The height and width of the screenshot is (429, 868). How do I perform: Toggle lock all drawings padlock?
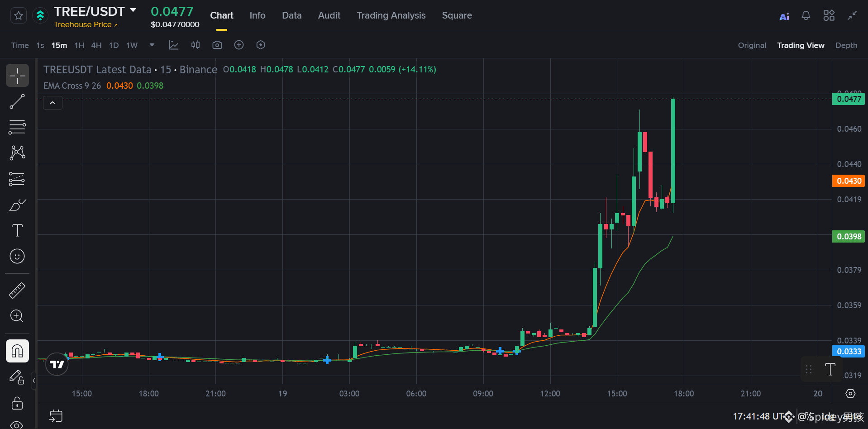[x=17, y=403]
